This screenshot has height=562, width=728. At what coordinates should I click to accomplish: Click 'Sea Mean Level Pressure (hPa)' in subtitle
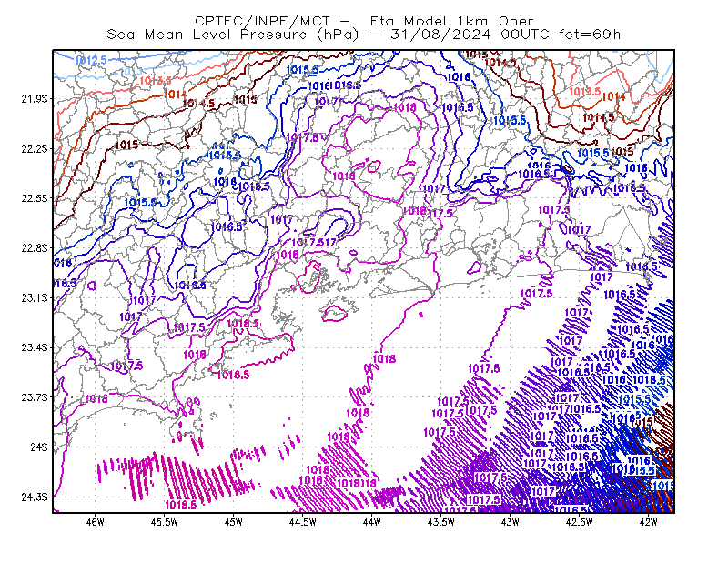tap(233, 35)
